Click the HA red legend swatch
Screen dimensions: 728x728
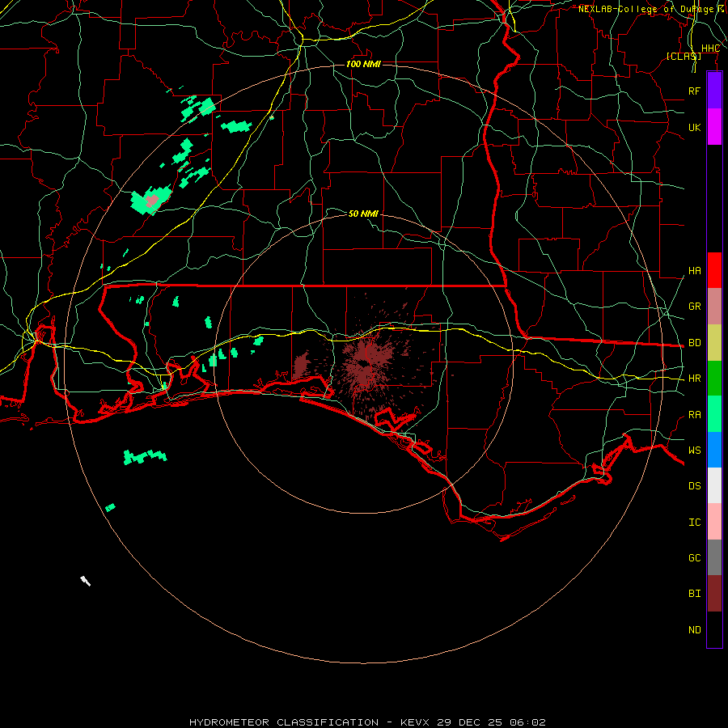(714, 270)
